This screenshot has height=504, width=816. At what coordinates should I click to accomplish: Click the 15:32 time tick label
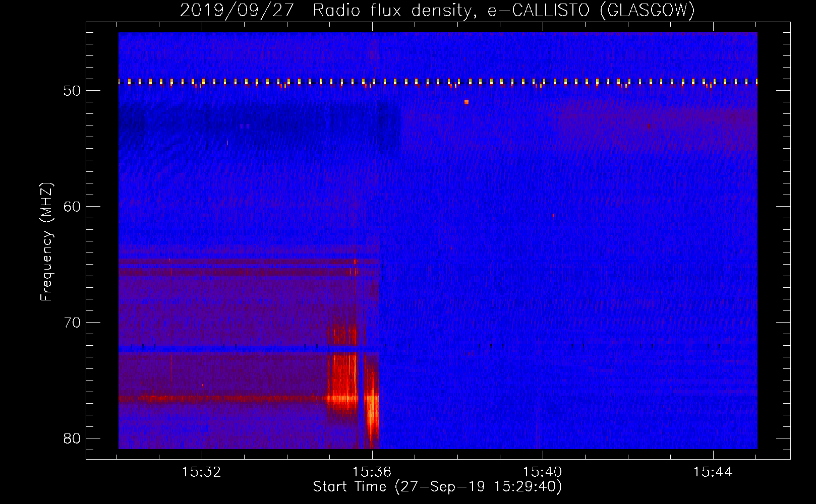click(x=202, y=472)
